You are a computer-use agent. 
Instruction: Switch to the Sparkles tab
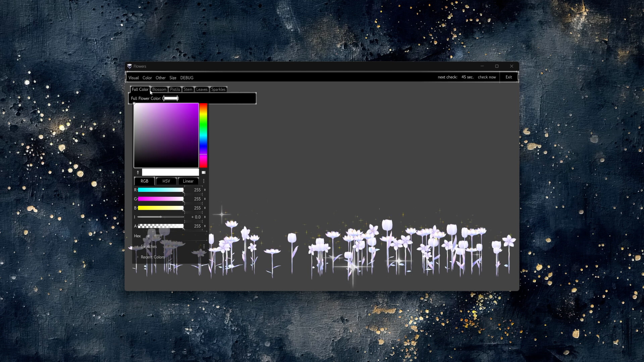pyautogui.click(x=218, y=89)
